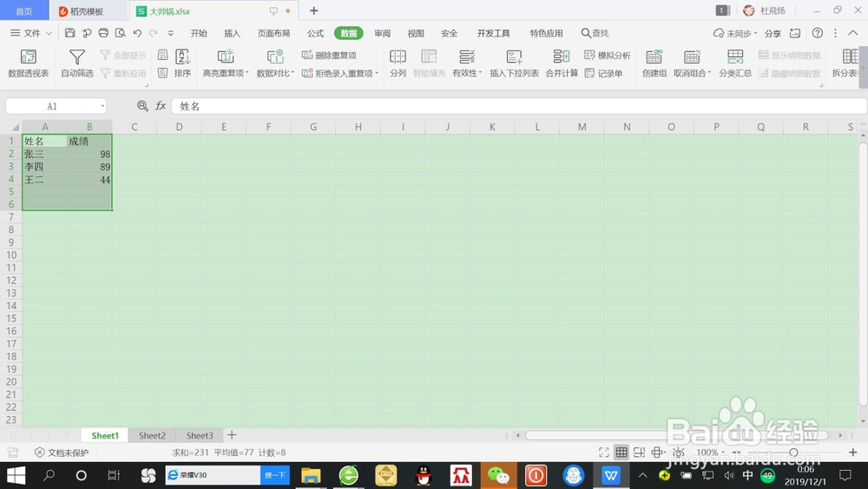Click Subtotal (分类汇总)
This screenshot has width=868, height=489.
click(735, 63)
